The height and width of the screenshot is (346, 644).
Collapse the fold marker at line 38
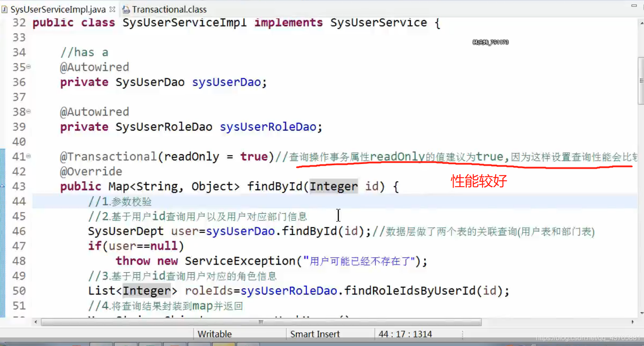pos(29,111)
